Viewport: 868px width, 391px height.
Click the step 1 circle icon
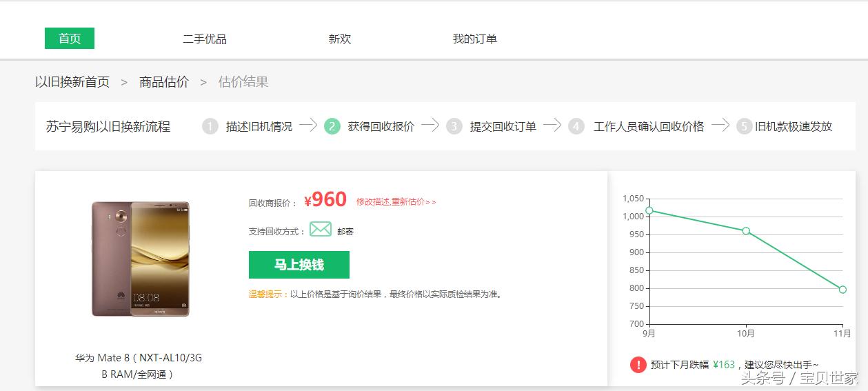click(x=210, y=126)
